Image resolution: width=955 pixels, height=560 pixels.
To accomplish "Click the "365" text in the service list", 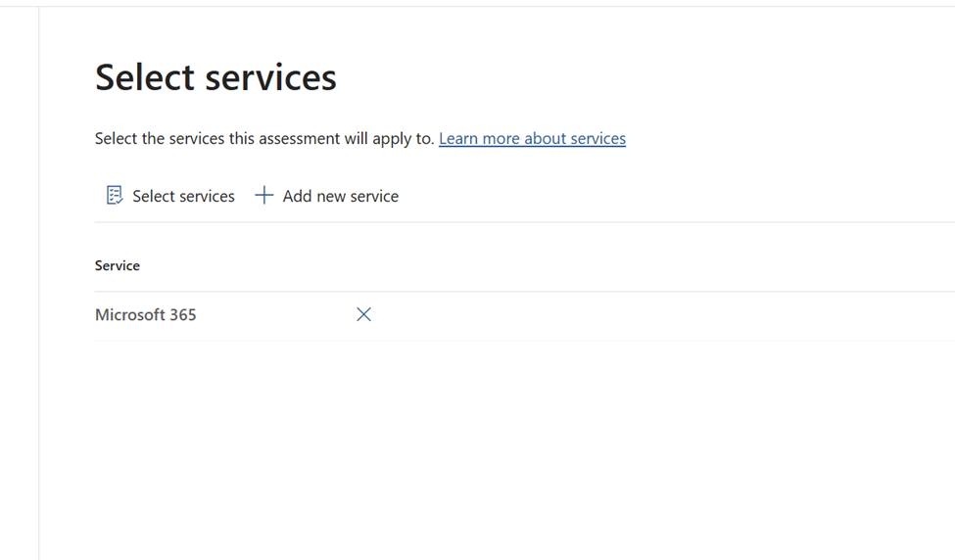I will pos(182,315).
